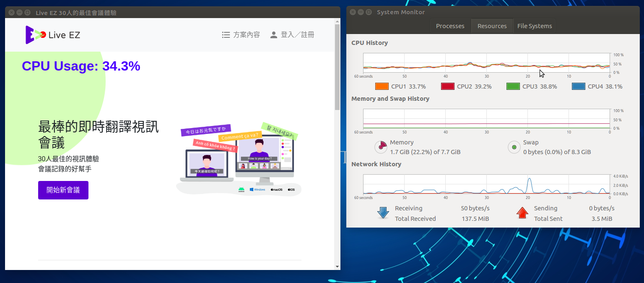Viewport: 644px width, 283px height.
Task: Click the Windows platform icon
Action: (257, 189)
